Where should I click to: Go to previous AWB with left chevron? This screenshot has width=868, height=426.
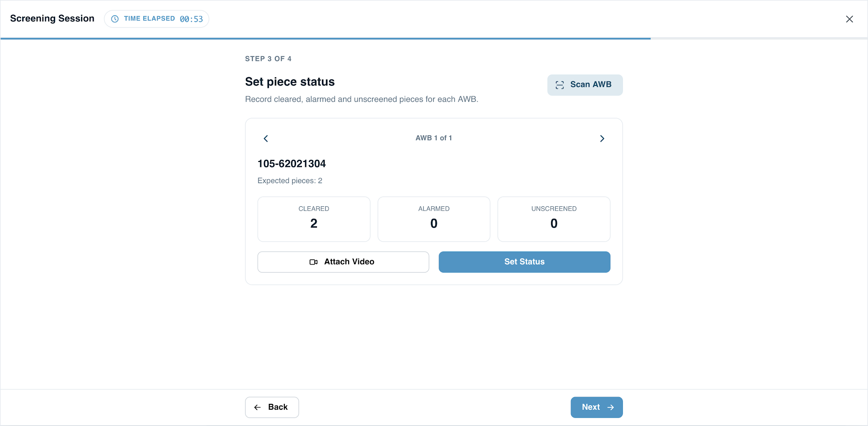pos(266,138)
